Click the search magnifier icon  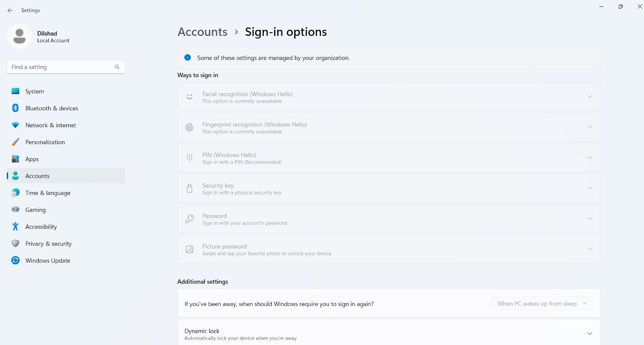(117, 67)
